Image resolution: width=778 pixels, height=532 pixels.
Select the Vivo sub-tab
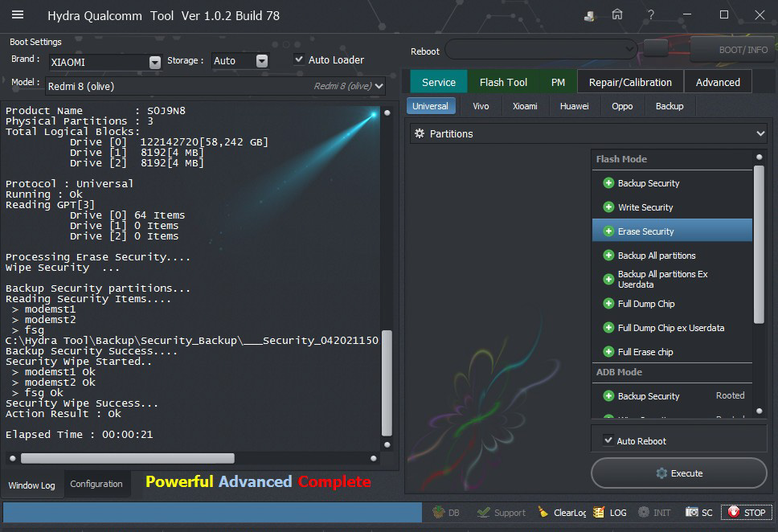481,106
